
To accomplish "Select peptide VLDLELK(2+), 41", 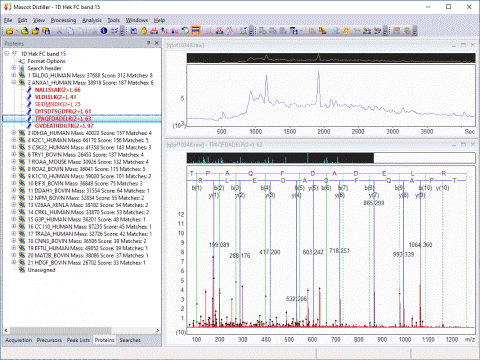I will point(55,97).
